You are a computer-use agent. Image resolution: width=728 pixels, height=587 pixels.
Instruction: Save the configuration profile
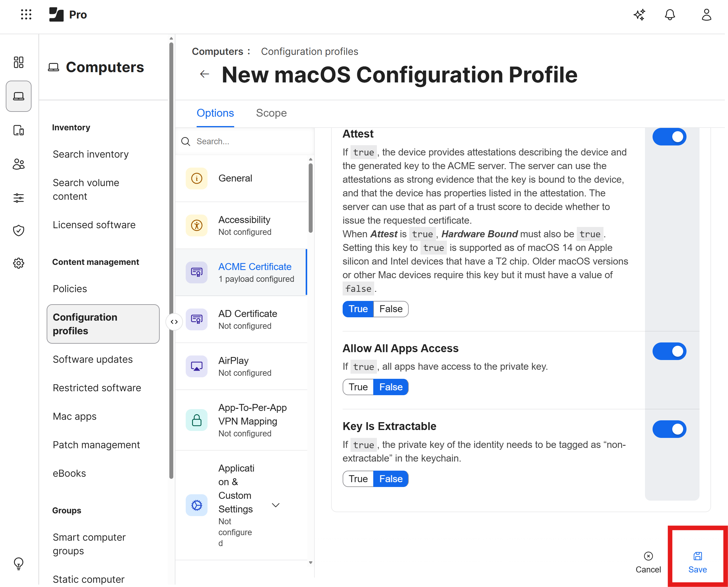coord(698,562)
